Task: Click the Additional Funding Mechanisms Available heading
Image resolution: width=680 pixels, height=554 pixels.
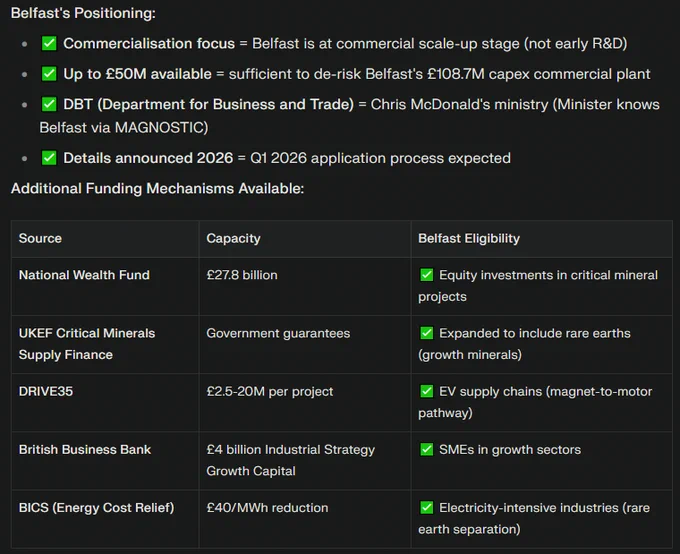Action: coord(157,188)
